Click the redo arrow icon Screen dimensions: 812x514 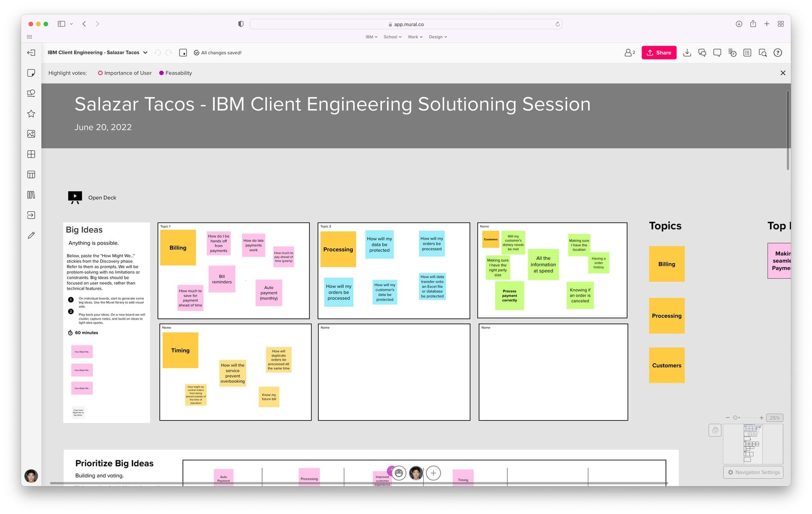(169, 53)
